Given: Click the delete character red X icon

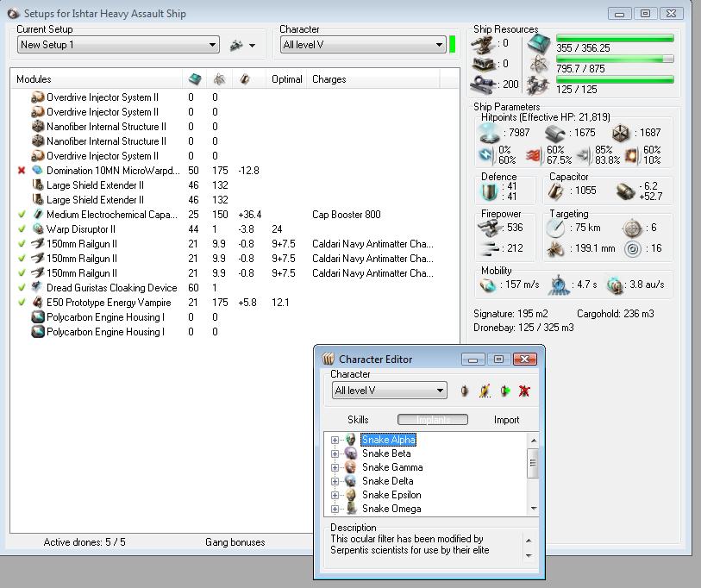Looking at the screenshot, I should pos(524,391).
